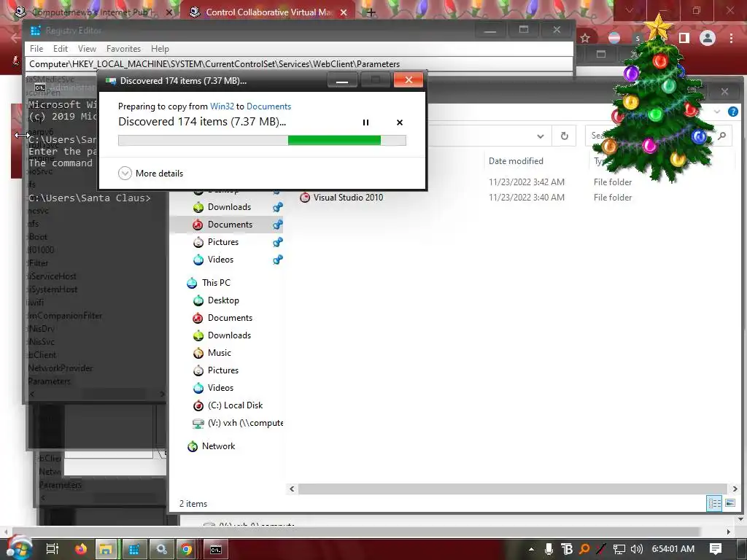Click the Downloads pin icon
The width and height of the screenshot is (747, 560).
point(278,207)
